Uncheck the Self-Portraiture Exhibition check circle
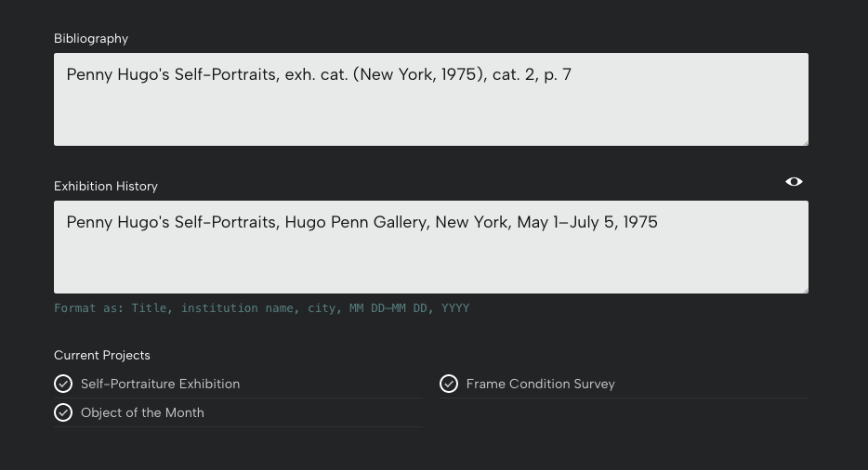Viewport: 868px width, 470px height. 63,384
